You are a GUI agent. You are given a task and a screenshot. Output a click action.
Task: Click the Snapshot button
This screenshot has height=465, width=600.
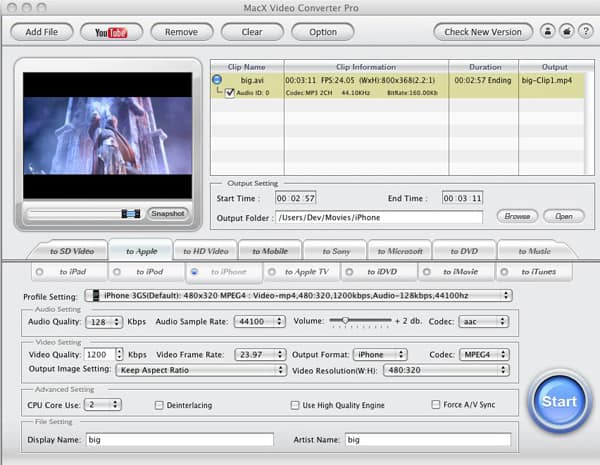pyautogui.click(x=168, y=214)
